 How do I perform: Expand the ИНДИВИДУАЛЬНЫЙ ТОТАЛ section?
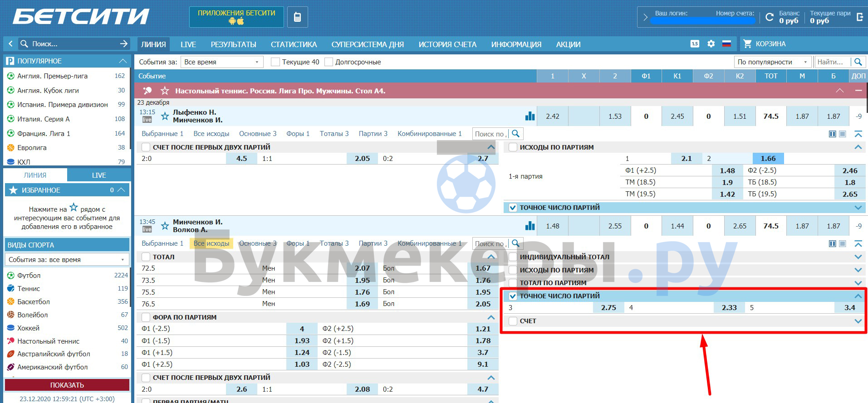[858, 257]
